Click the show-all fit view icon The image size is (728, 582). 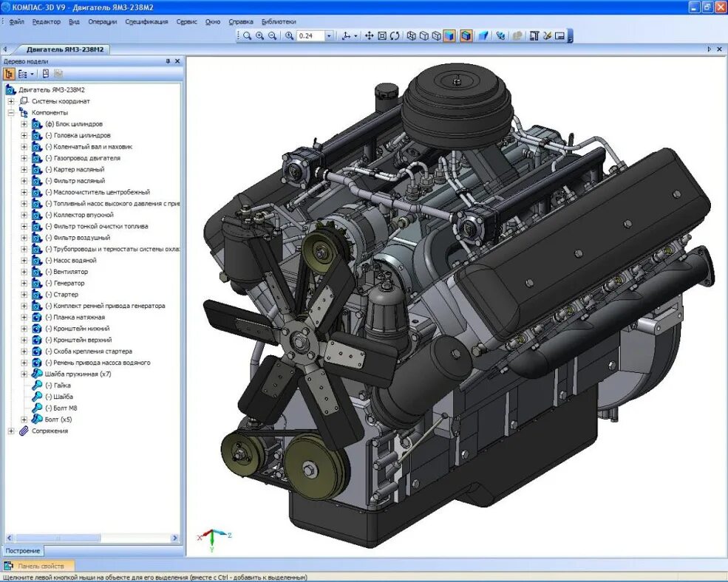[382, 35]
